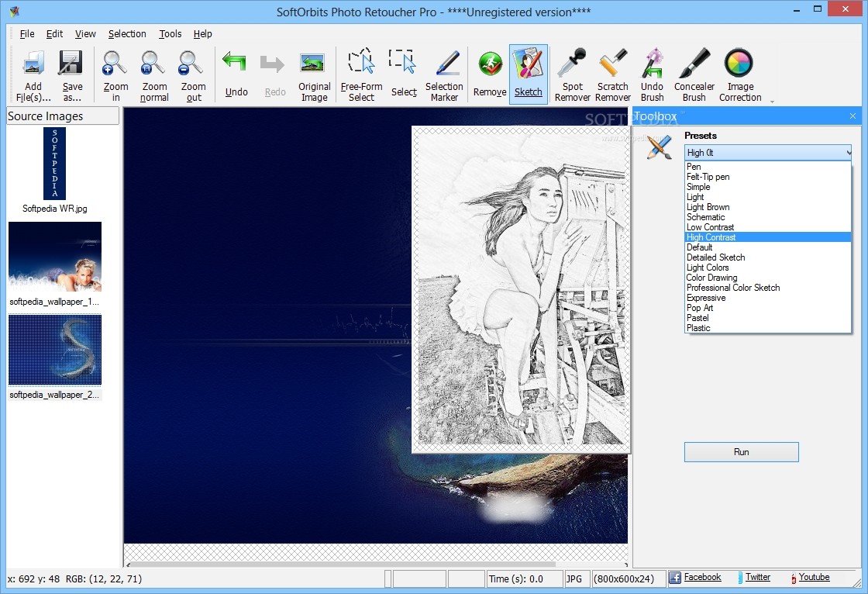This screenshot has height=594, width=868.
Task: Click the Remove tool icon
Action: (490, 64)
